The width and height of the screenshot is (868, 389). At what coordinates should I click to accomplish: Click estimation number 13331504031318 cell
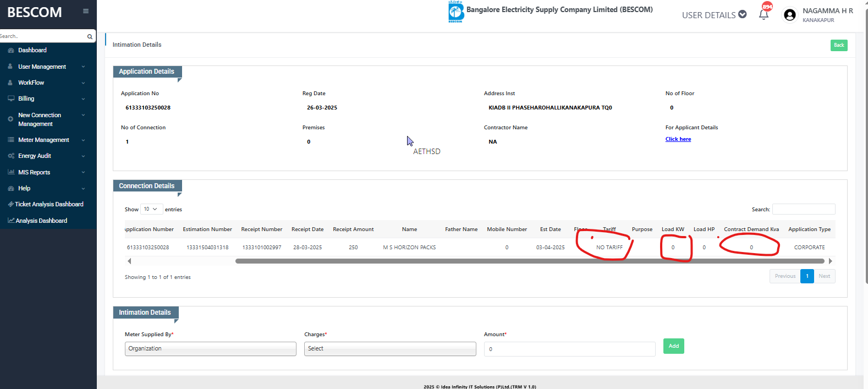[x=207, y=248]
